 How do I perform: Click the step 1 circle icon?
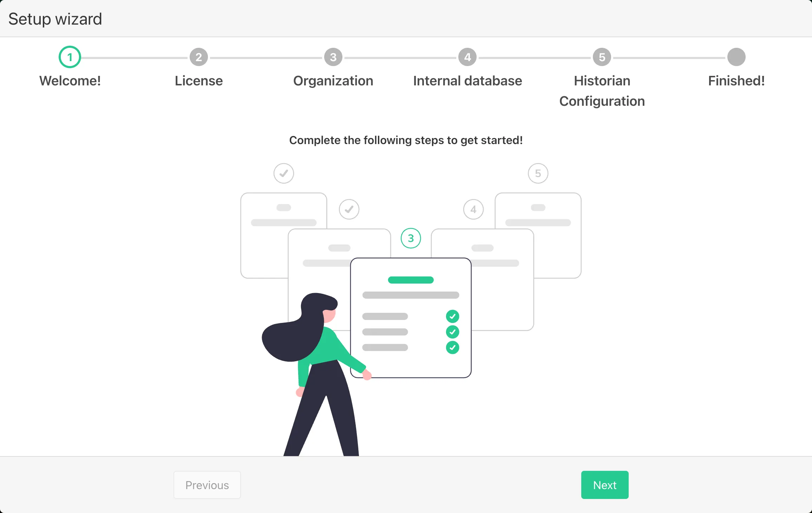[70, 57]
